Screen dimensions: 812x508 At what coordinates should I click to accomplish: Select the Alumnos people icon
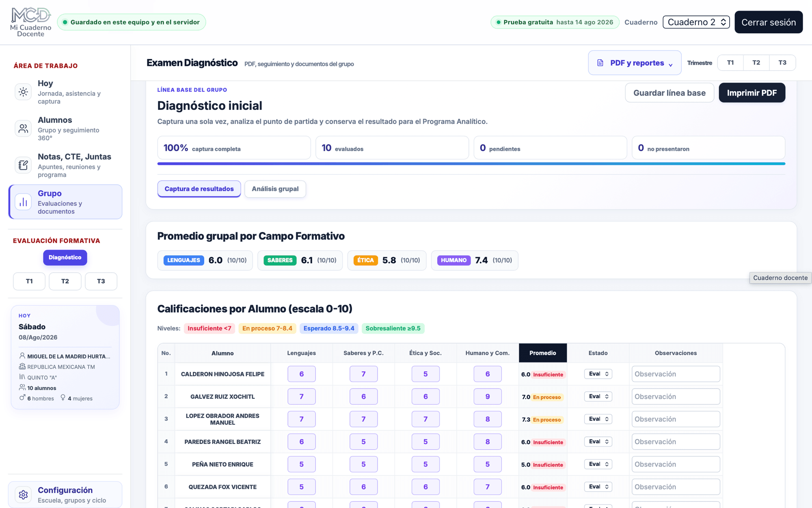pyautogui.click(x=23, y=128)
